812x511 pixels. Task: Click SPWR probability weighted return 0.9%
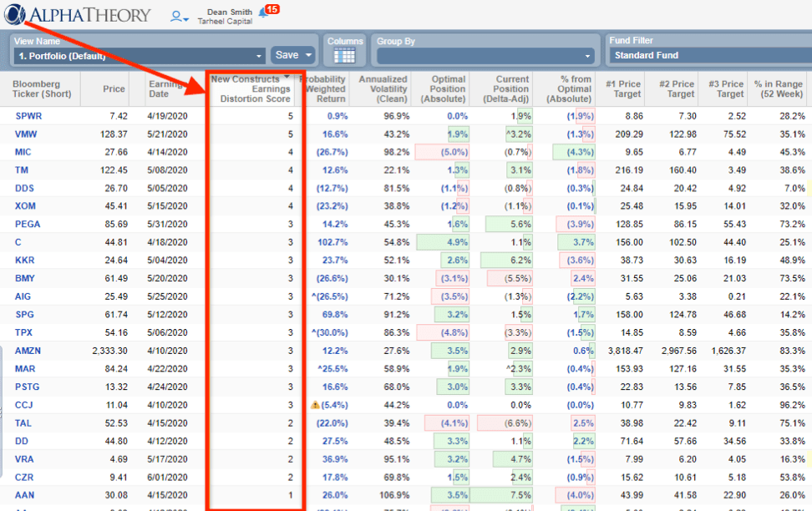tap(337, 117)
